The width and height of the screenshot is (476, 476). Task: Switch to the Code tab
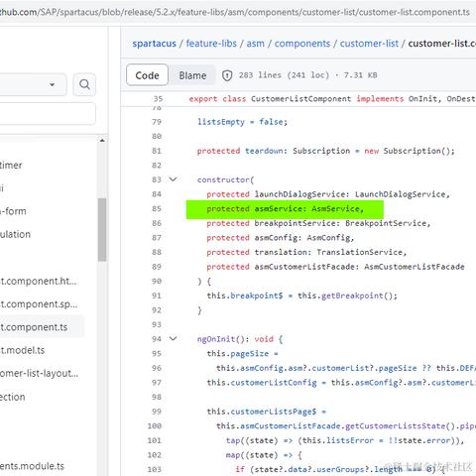coord(147,75)
